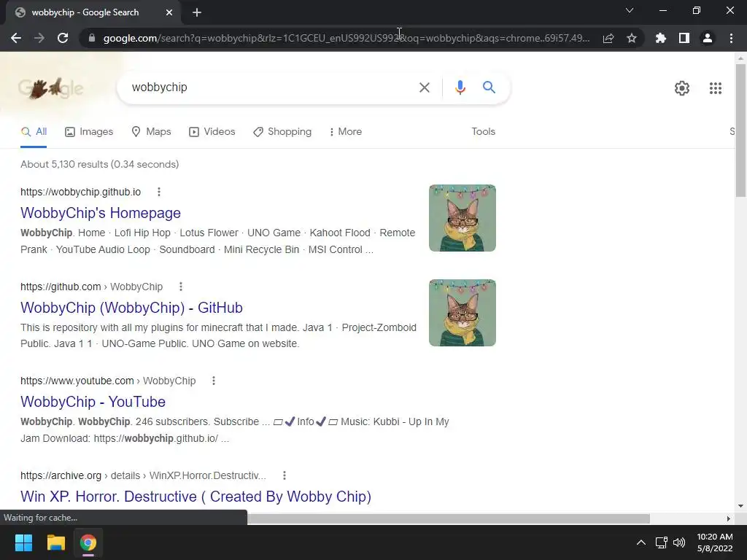Share this page icon in address bar
Screen dimensions: 747x560
(x=608, y=38)
